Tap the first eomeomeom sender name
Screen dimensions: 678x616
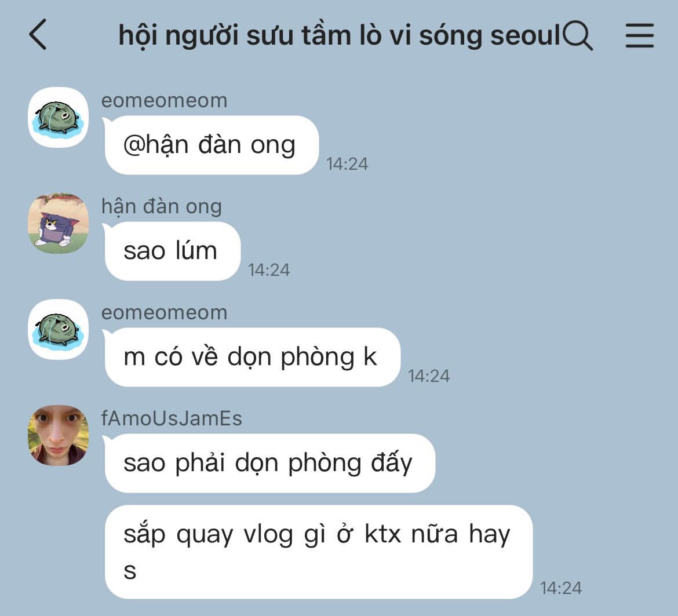click(165, 101)
